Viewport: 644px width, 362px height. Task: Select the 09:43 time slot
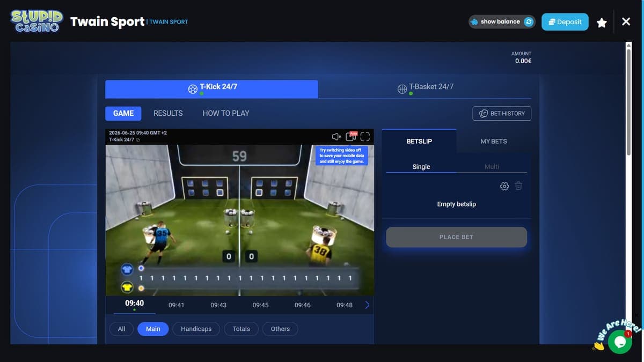218,305
